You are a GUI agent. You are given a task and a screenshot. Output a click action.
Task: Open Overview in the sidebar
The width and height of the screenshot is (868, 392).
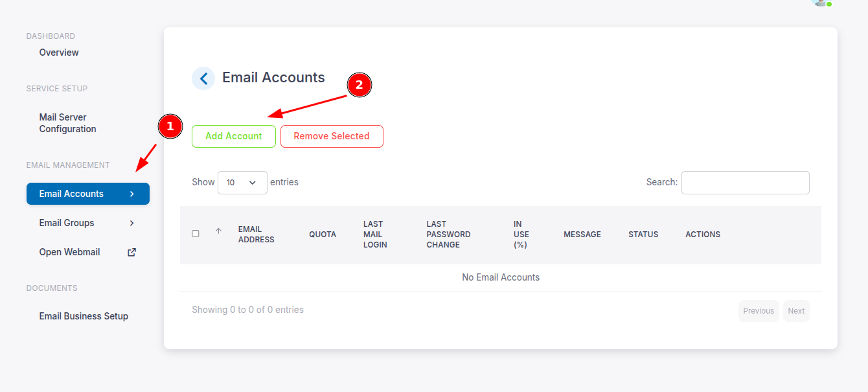click(x=59, y=52)
